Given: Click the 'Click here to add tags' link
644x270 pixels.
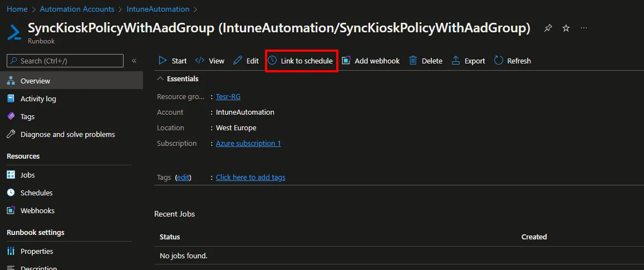Looking at the screenshot, I should (x=250, y=178).
